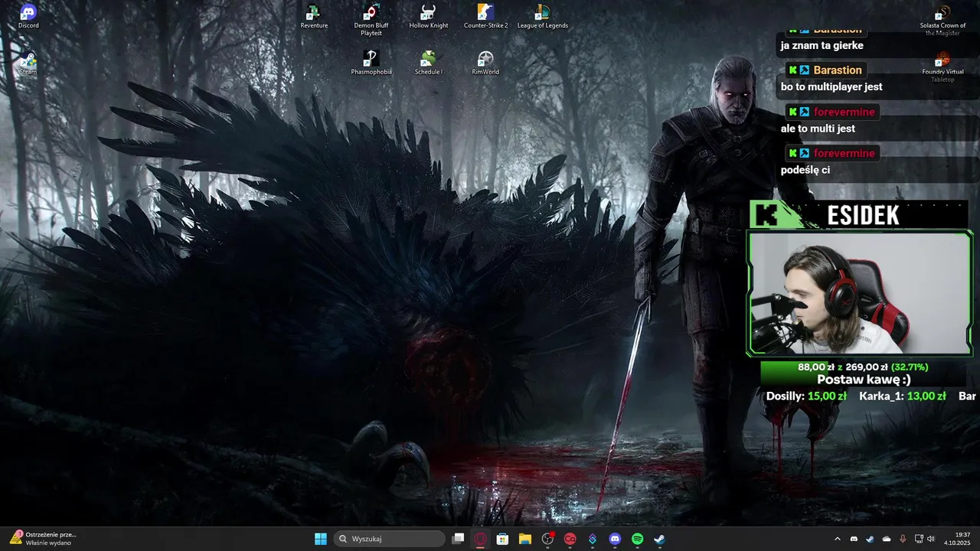Image resolution: width=980 pixels, height=551 pixels.
Task: Open Steam tray icon
Action: click(870, 539)
